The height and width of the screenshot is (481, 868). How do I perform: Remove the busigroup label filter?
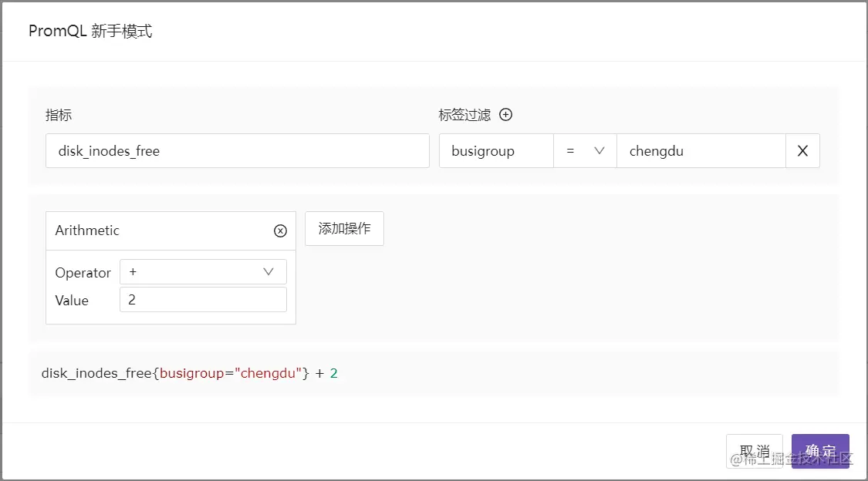(x=802, y=150)
